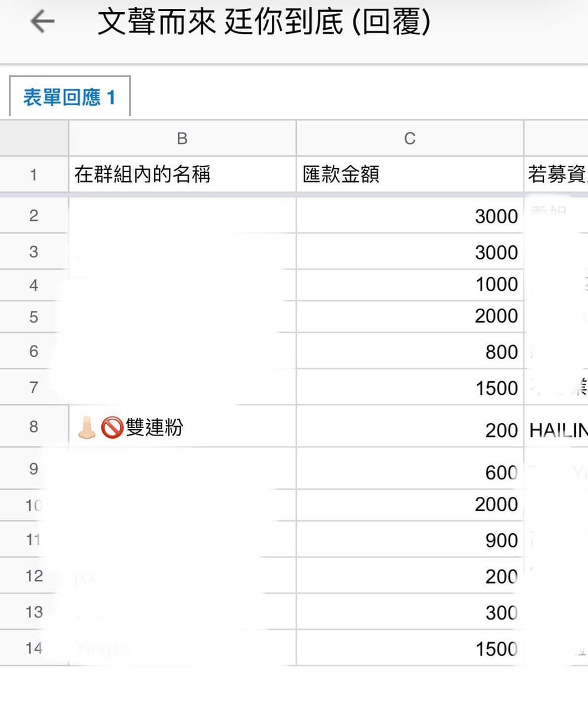
Task: Select the 900 amount cell
Action: [410, 539]
